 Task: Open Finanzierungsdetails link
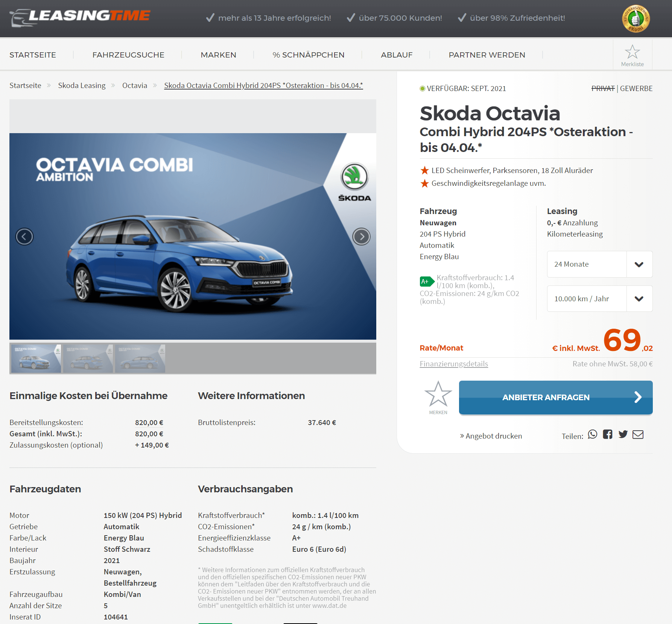[x=454, y=364]
